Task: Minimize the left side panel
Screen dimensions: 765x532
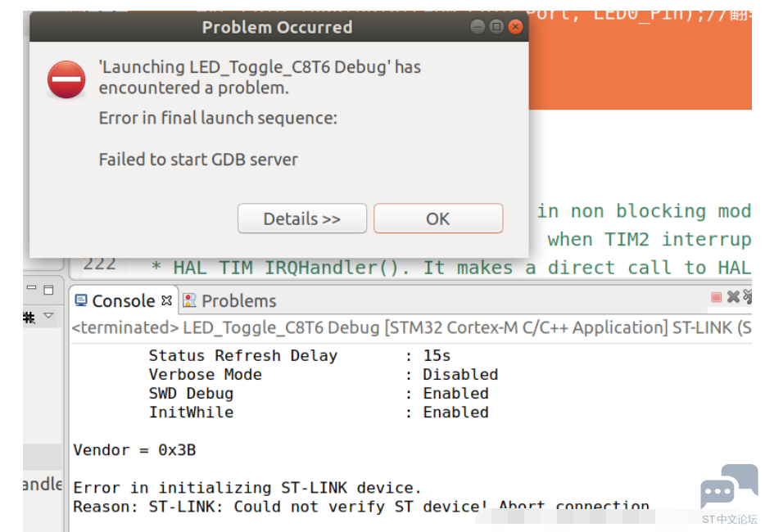Action: tap(32, 288)
